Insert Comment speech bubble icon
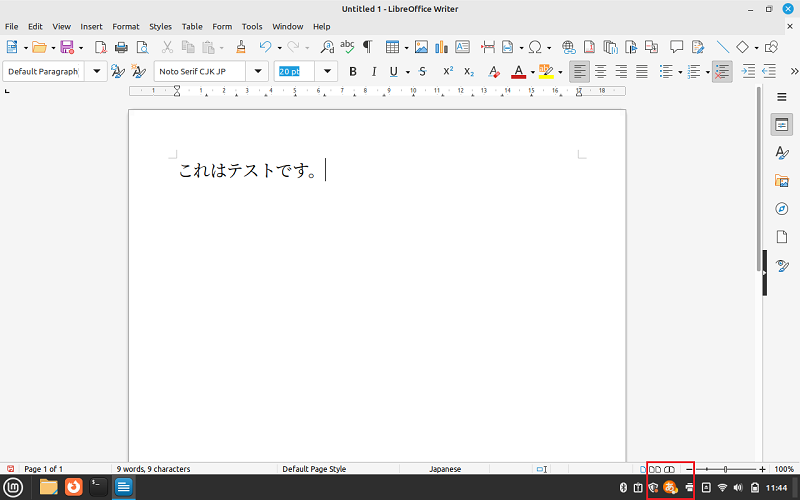800x500 pixels. (x=677, y=47)
